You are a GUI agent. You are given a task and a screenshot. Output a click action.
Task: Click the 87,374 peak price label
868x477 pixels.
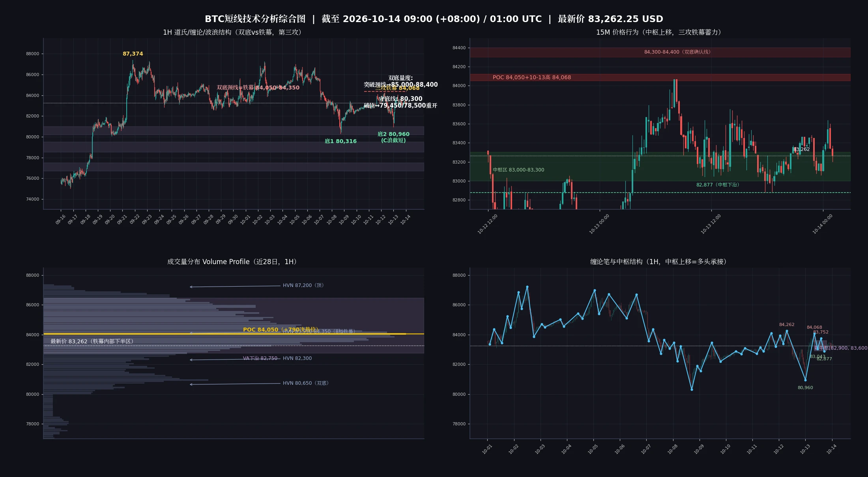[x=133, y=54]
